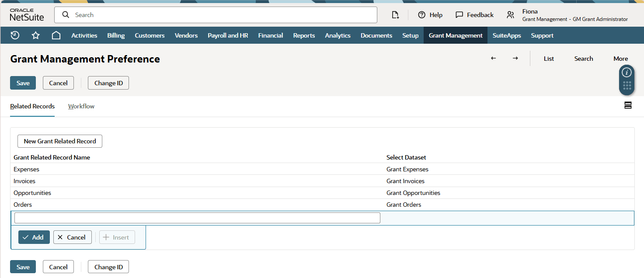Navigate forward using the right arrow

point(515,58)
